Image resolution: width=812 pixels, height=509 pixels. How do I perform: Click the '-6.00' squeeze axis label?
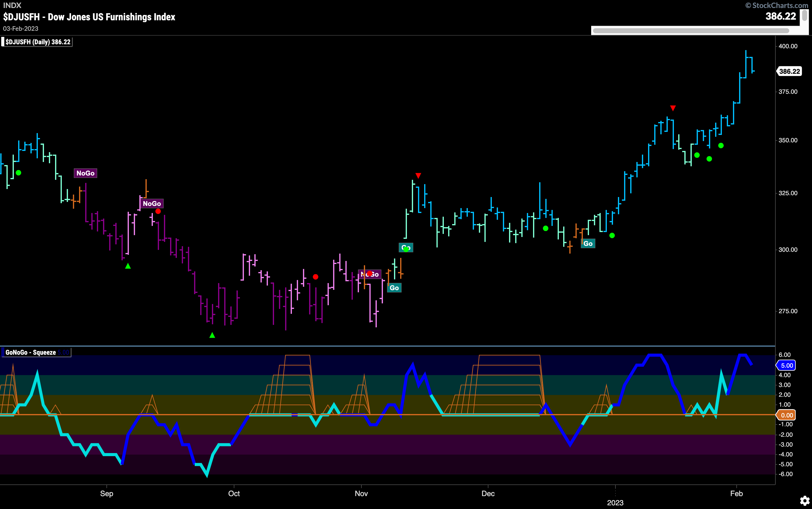pyautogui.click(x=786, y=474)
